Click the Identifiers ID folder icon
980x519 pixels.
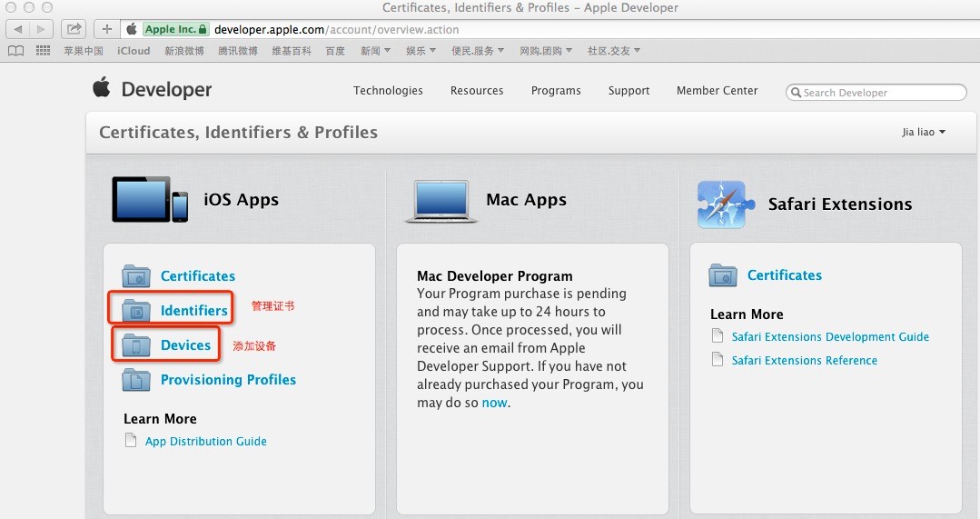135,310
